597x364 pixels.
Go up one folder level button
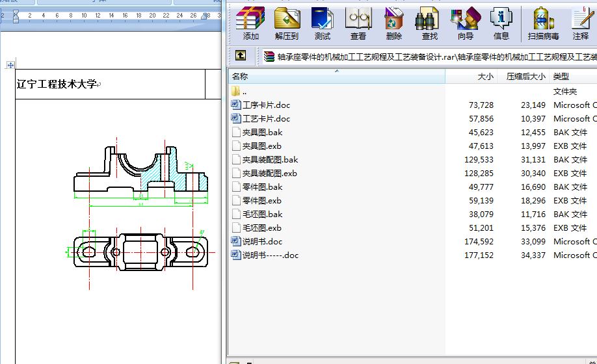[x=240, y=56]
